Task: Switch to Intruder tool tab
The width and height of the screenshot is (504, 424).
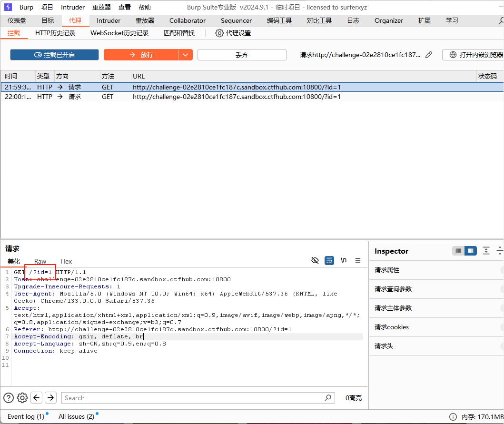Action: [x=109, y=20]
